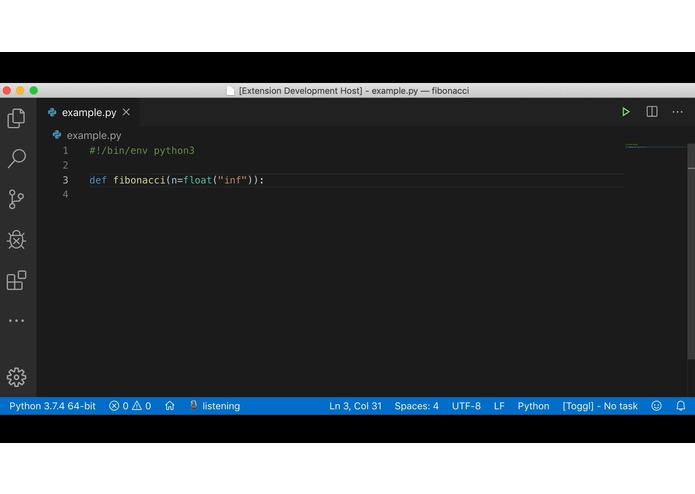
Task: Show additional views via activity bar ellipsis
Action: coord(16,320)
